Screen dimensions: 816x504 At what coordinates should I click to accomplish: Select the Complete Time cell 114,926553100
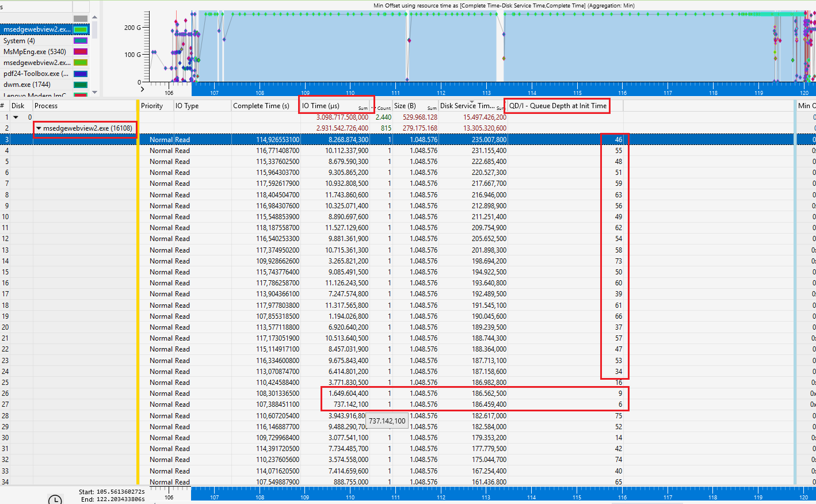(x=278, y=140)
